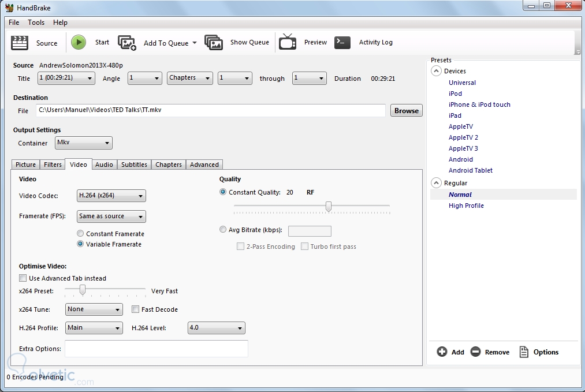Click the preset Options document icon
585x392 pixels.
coord(524,352)
